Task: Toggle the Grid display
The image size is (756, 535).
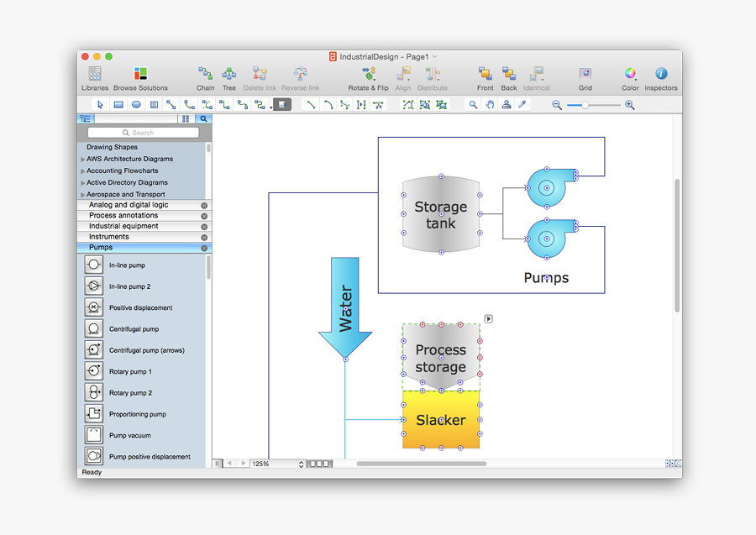Action: click(x=585, y=76)
